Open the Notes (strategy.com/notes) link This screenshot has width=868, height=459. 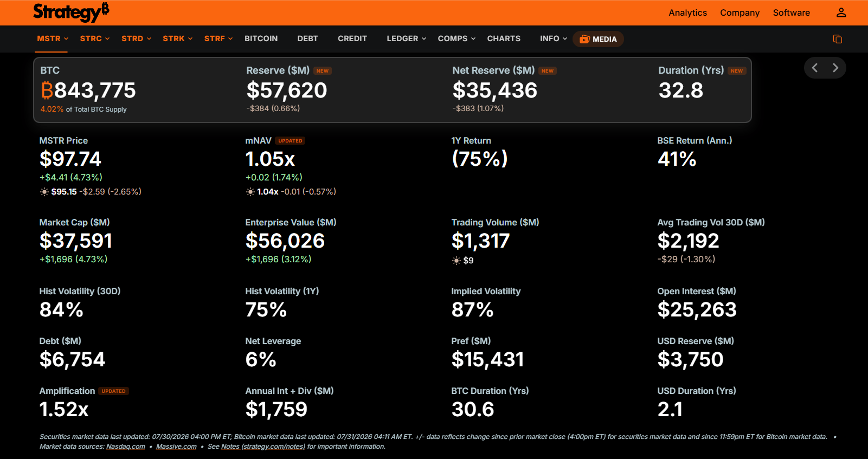pyautogui.click(x=263, y=447)
